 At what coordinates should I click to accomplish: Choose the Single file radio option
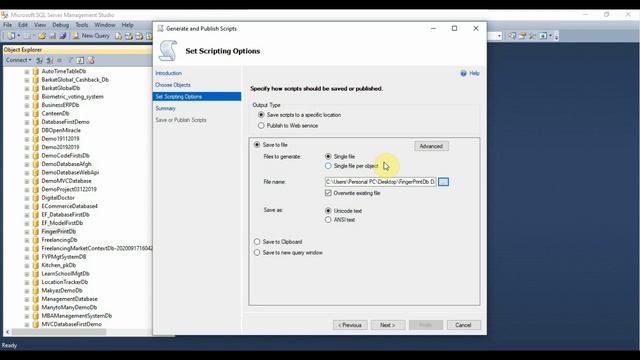(x=328, y=156)
